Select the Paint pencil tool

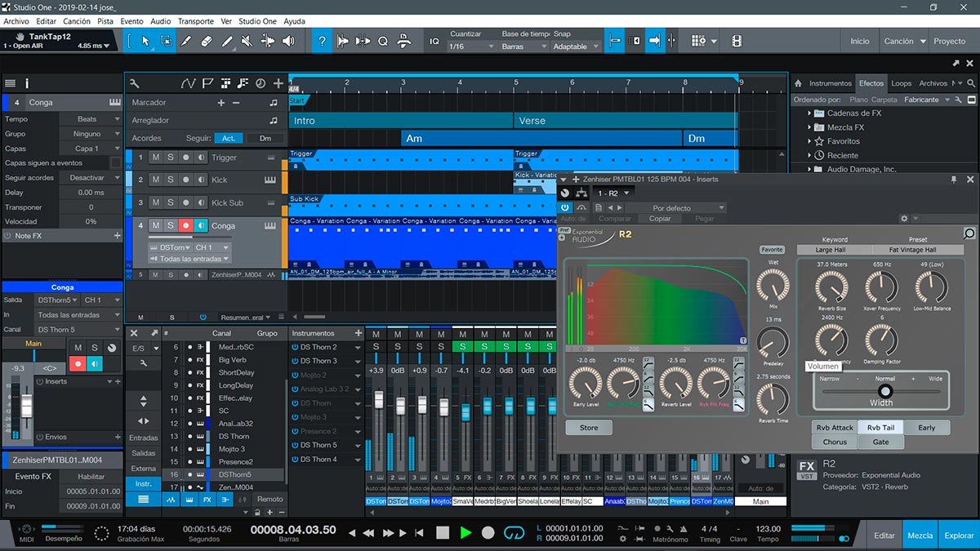tap(227, 41)
